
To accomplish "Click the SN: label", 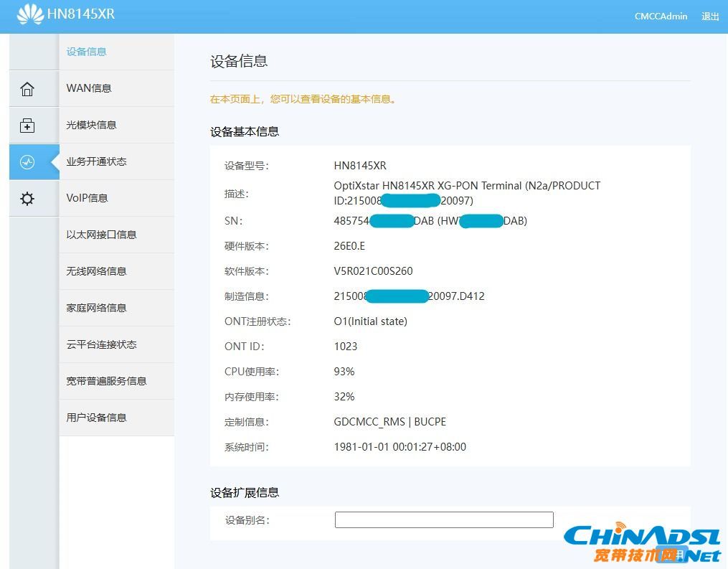I will [x=234, y=221].
